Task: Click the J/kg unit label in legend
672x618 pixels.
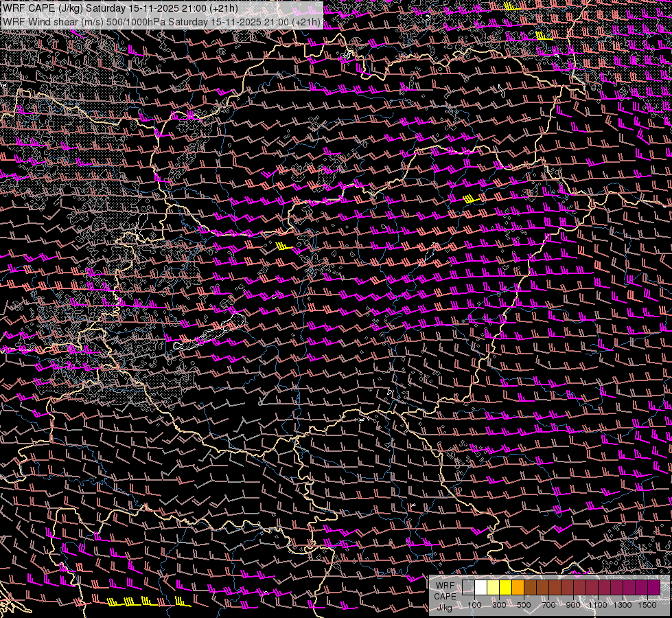Action: click(x=445, y=607)
